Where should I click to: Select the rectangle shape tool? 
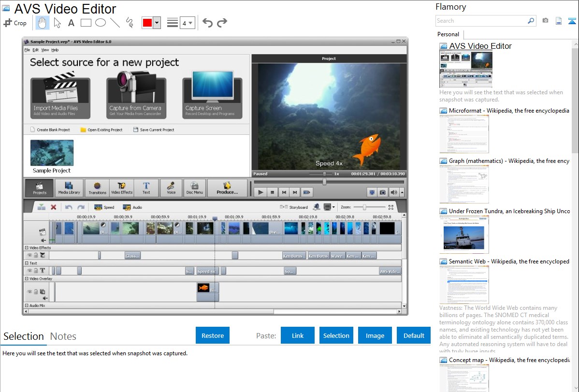(86, 23)
